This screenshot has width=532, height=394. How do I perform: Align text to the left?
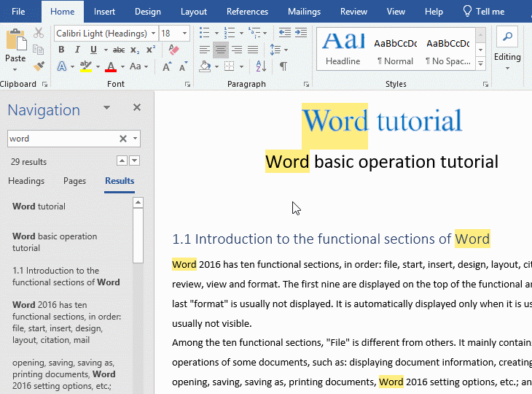point(204,50)
